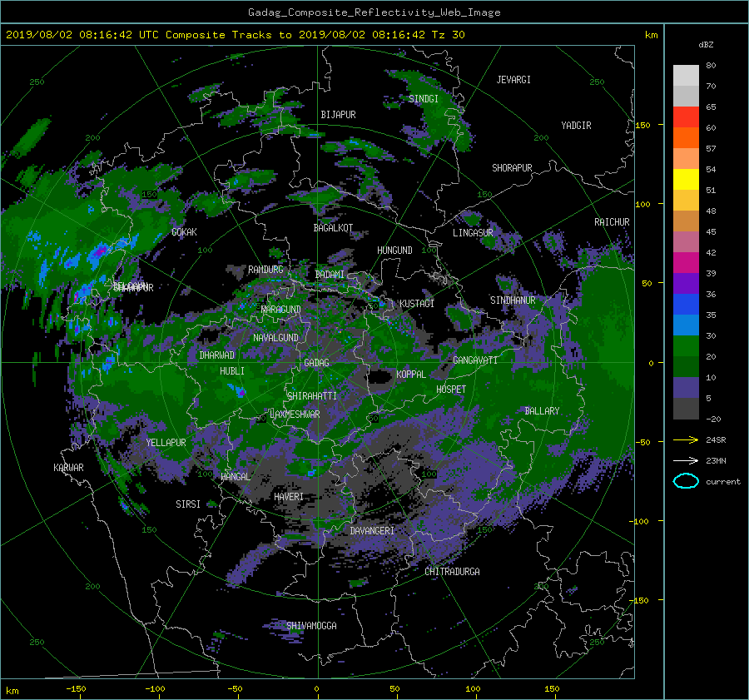Click the KOPPAL city label

point(411,374)
